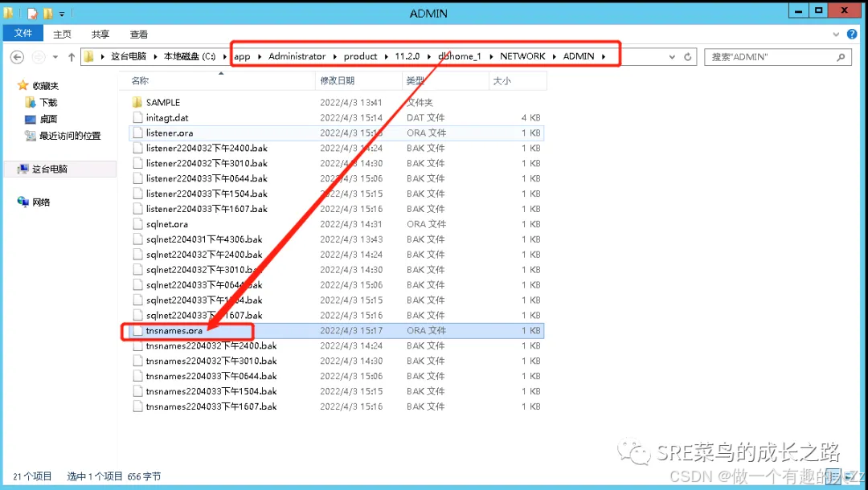Select the listener.ora file
The width and height of the screenshot is (868, 490).
pos(337,133)
